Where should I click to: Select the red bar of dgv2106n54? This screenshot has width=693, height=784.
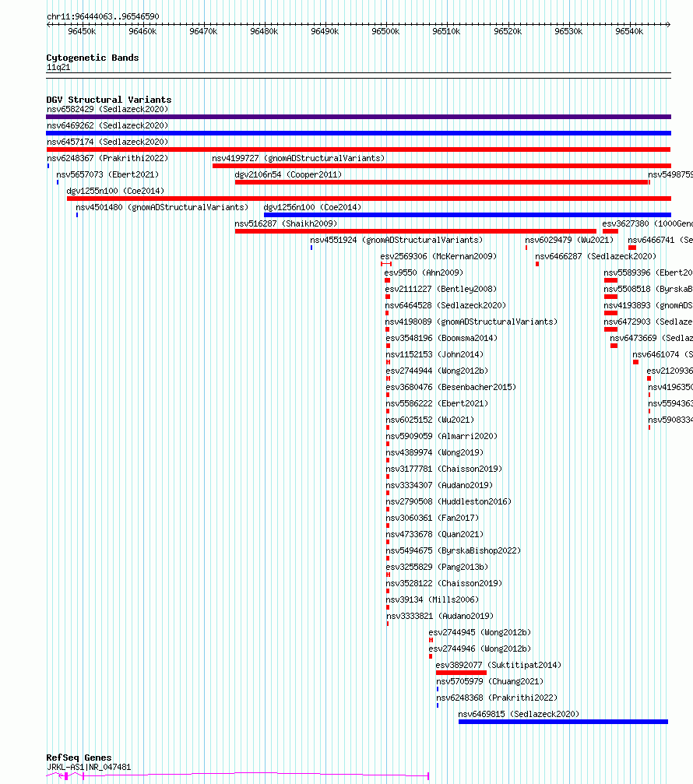[x=441, y=182]
